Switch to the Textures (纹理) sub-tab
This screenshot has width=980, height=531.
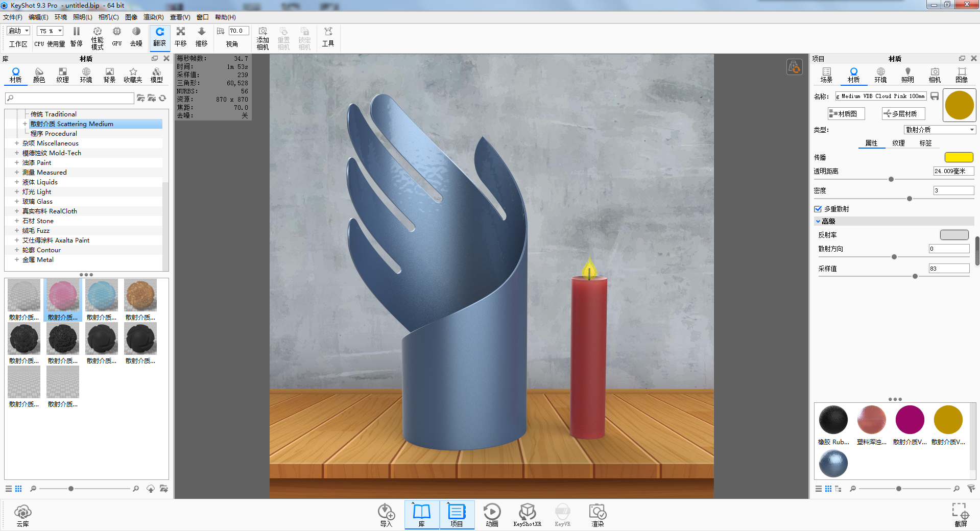point(898,143)
